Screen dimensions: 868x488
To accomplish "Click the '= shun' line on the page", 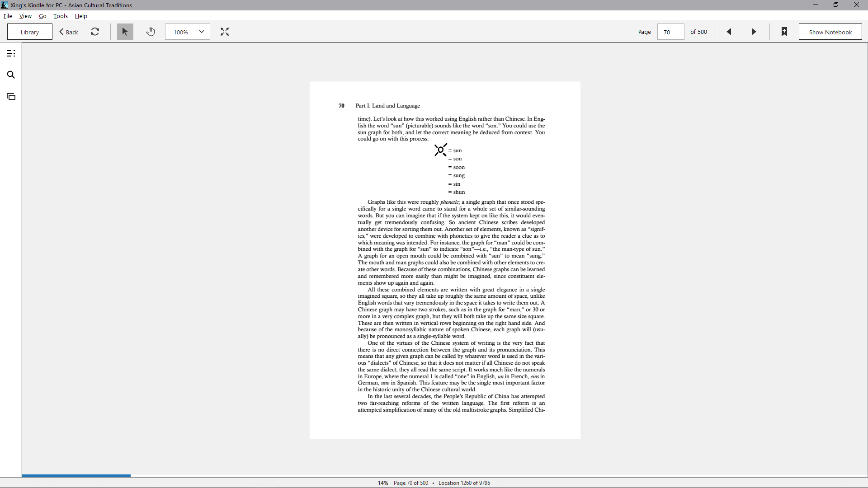I will pyautogui.click(x=457, y=192).
